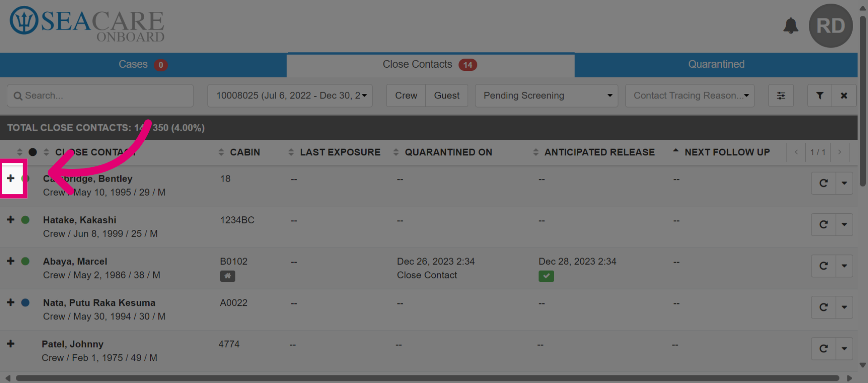The height and width of the screenshot is (383, 868).
Task: Click the blue status dot for Nata, Putu
Action: (25, 303)
